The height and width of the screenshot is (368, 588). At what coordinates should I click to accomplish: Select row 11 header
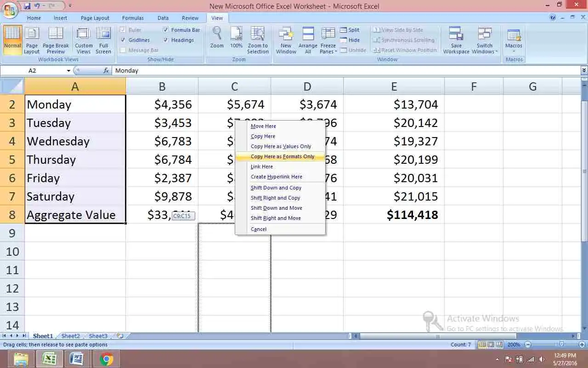pyautogui.click(x=12, y=270)
